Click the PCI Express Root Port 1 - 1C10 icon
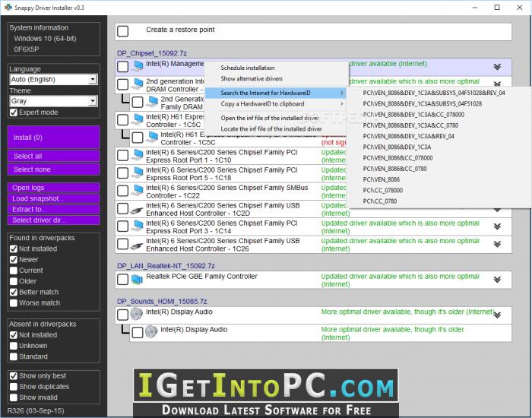 pyautogui.click(x=138, y=155)
